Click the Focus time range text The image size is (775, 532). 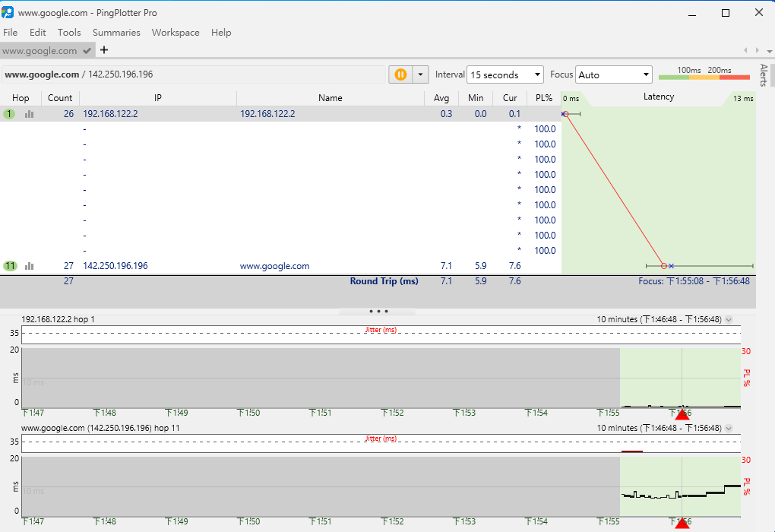coord(694,281)
